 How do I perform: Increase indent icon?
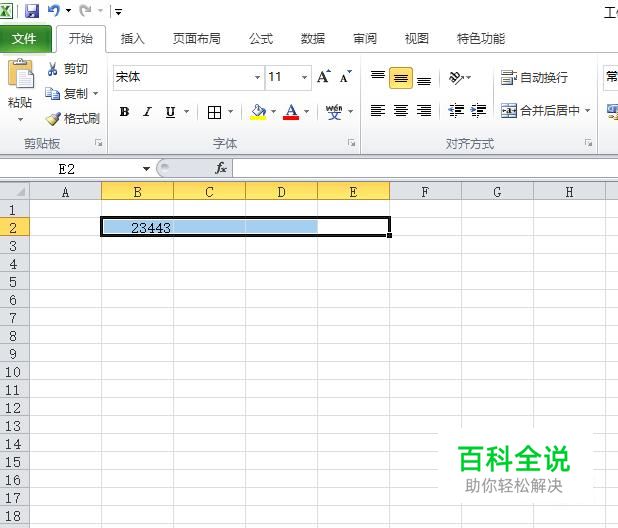(x=478, y=111)
